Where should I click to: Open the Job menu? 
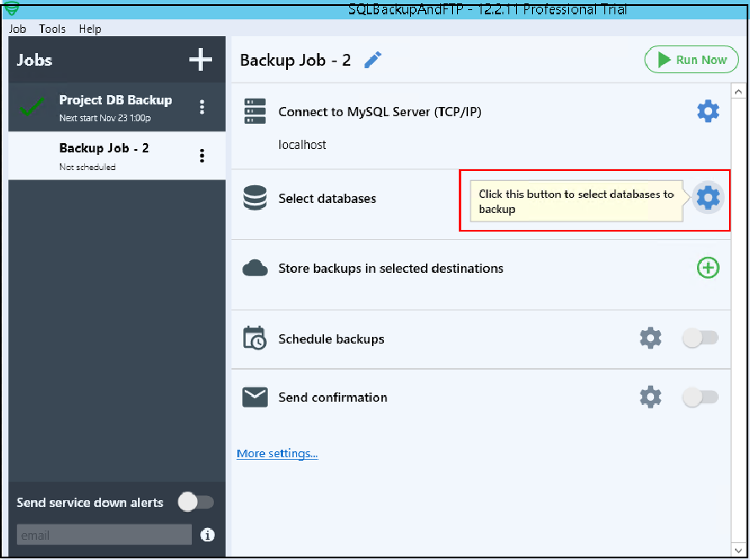click(x=18, y=29)
